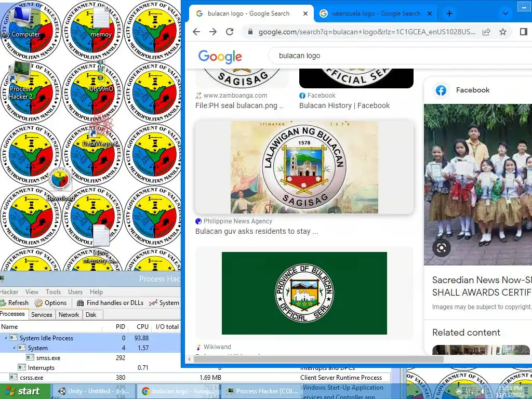Screen dimensions: 532x399
Task: Click the Chrome address bar URL
Action: pos(367,32)
